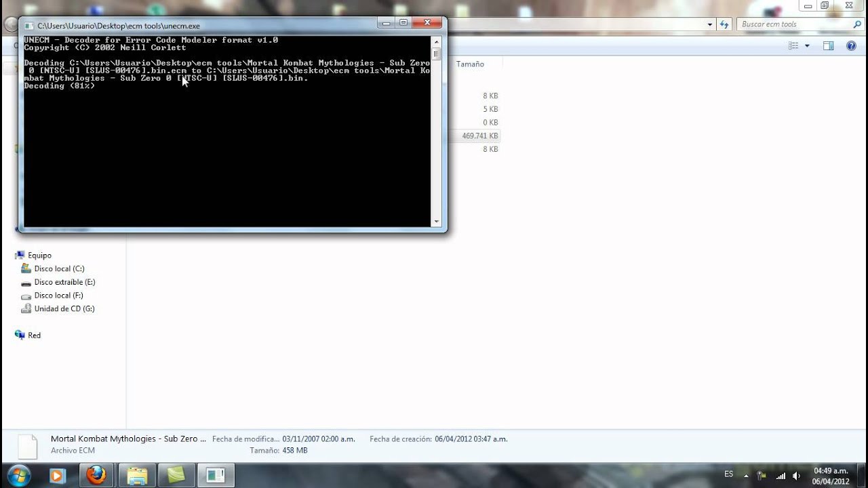Click the 'Copyright (C) 2002 Neill Corlett' line
The image size is (868, 488).
coord(105,48)
